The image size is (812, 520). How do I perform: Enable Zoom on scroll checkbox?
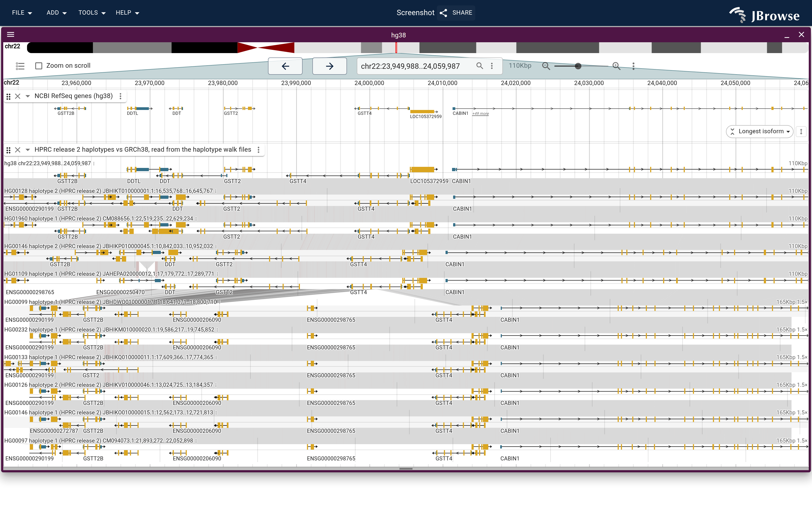pos(39,66)
